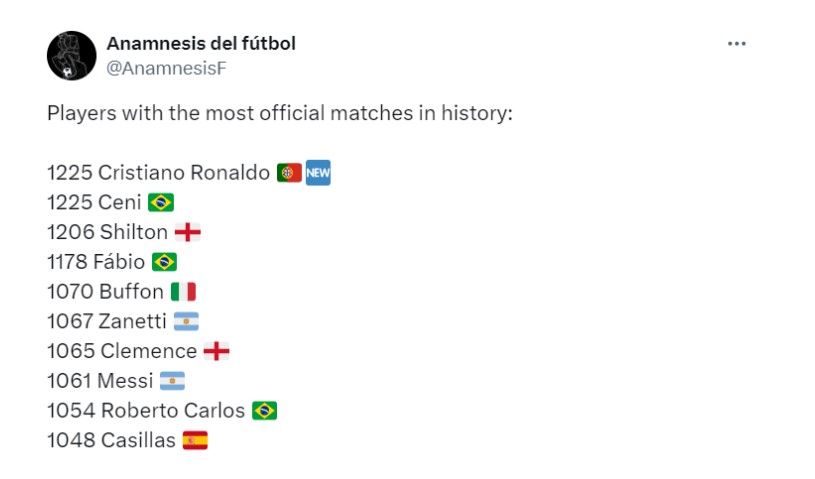Click the Spain flag beside Casillas
815x479 pixels.
195,440
